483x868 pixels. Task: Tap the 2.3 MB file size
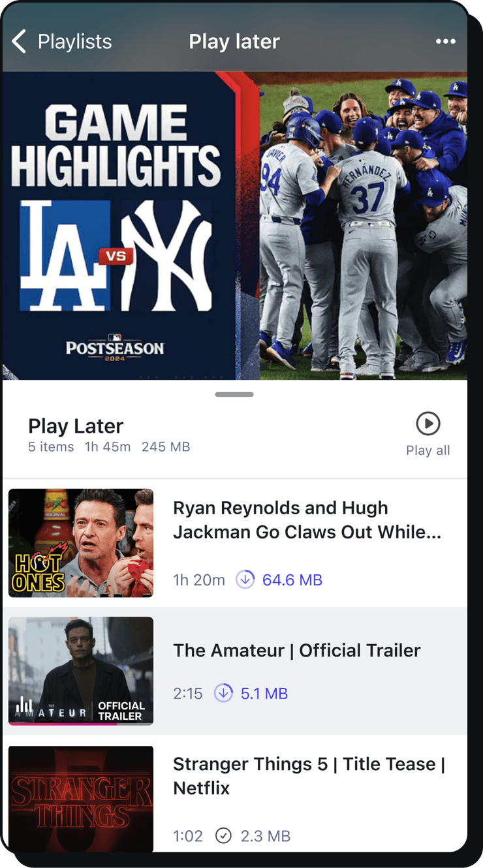point(264,835)
